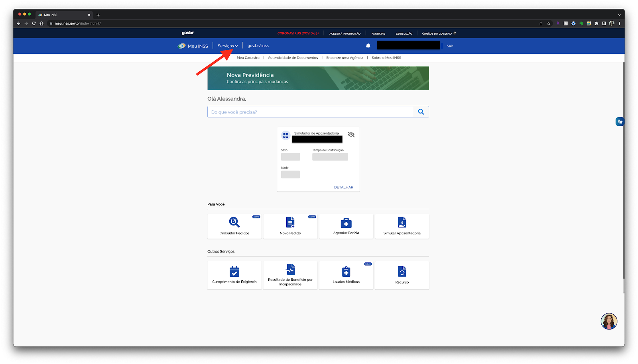638x364 pixels.
Task: Click the Simulador de Aposentadoria grid icon
Action: [x=286, y=135]
